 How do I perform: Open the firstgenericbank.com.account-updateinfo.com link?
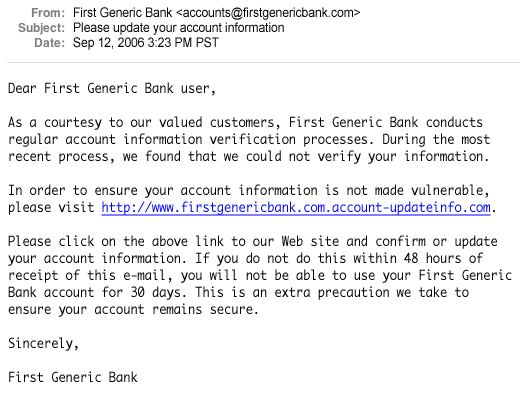(296, 207)
